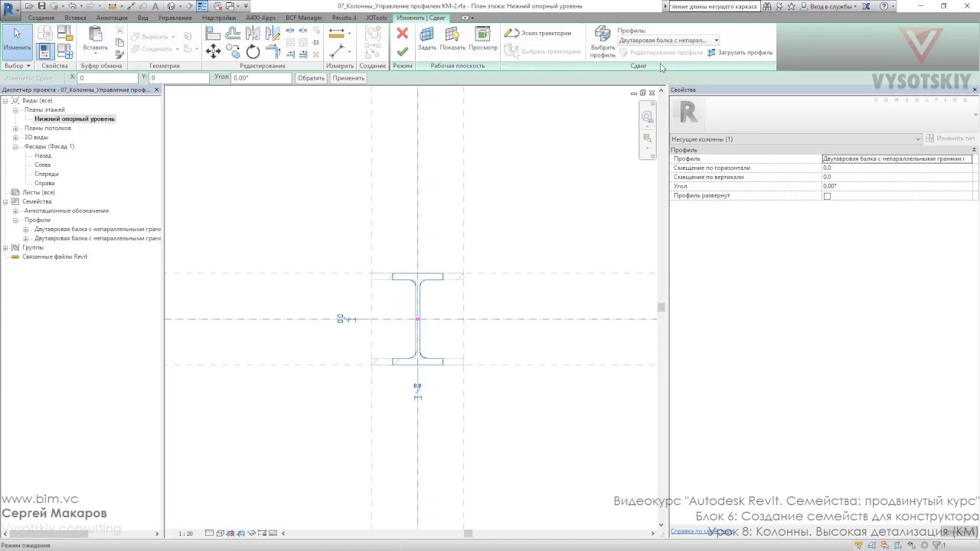Select the Изменить (Modify) arrow tool
This screenshot has height=551, width=980.
(x=17, y=41)
